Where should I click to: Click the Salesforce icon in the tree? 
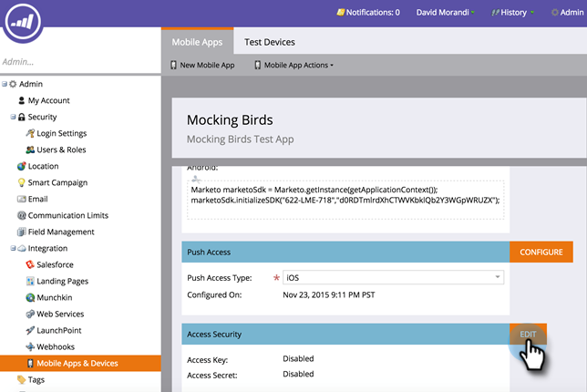pos(30,264)
